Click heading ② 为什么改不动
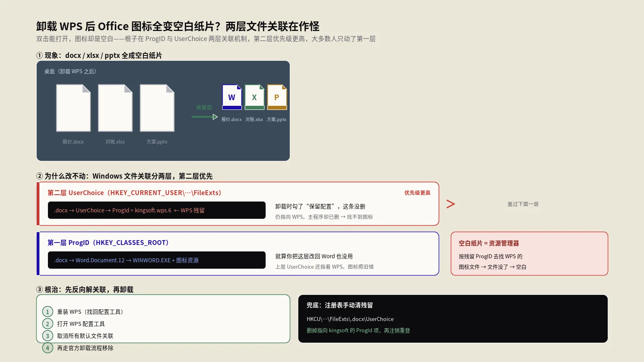 pyautogui.click(x=124, y=176)
